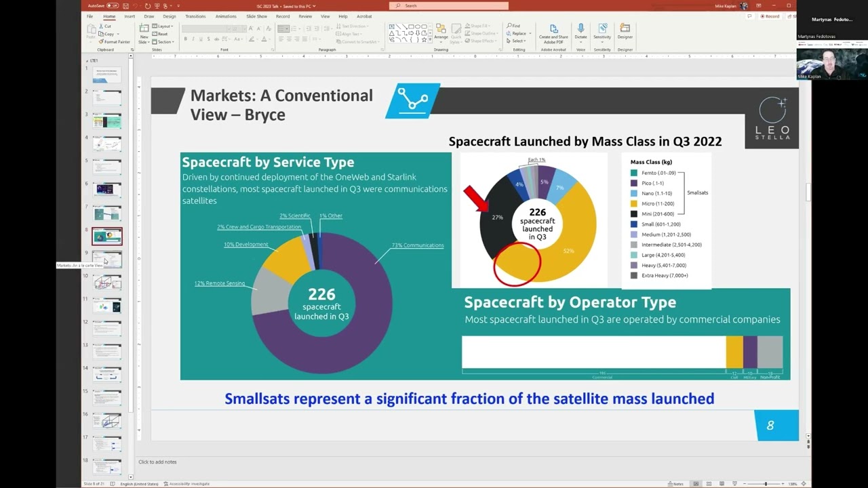Click the Record button at top right

click(x=770, y=16)
